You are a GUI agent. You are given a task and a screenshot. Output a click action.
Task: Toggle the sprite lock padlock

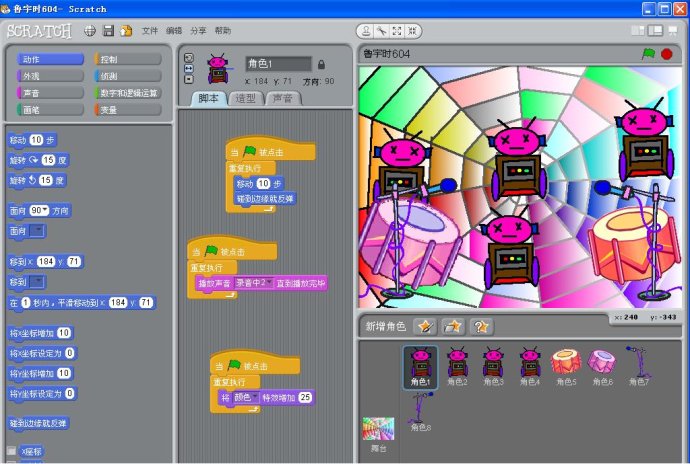pos(321,65)
